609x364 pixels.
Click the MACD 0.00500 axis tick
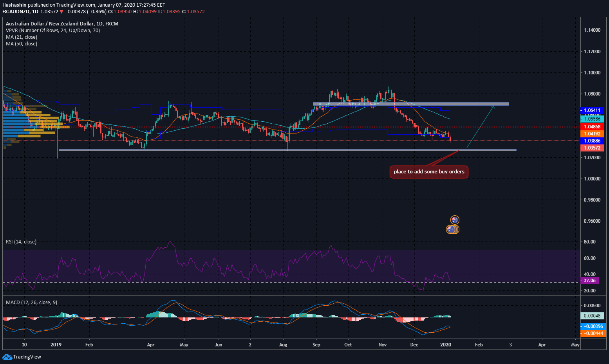point(592,306)
